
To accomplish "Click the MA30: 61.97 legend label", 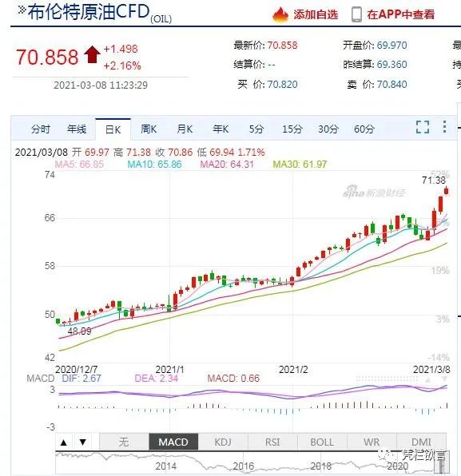I will (300, 165).
